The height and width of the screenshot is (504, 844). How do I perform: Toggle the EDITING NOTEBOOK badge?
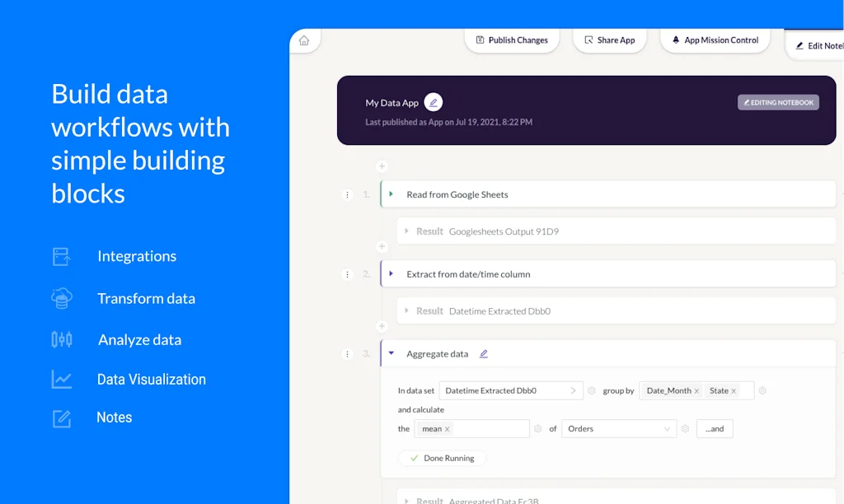pos(778,101)
